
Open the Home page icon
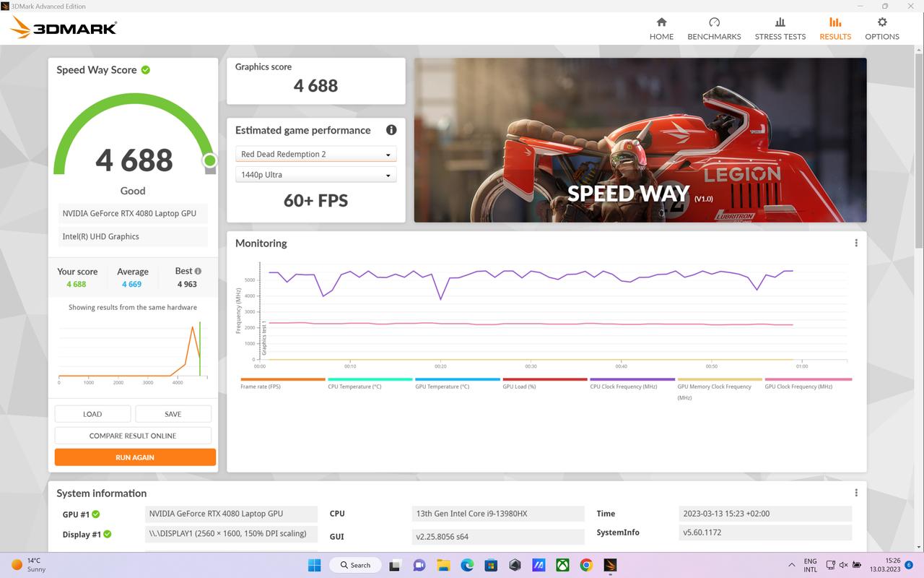tap(661, 22)
